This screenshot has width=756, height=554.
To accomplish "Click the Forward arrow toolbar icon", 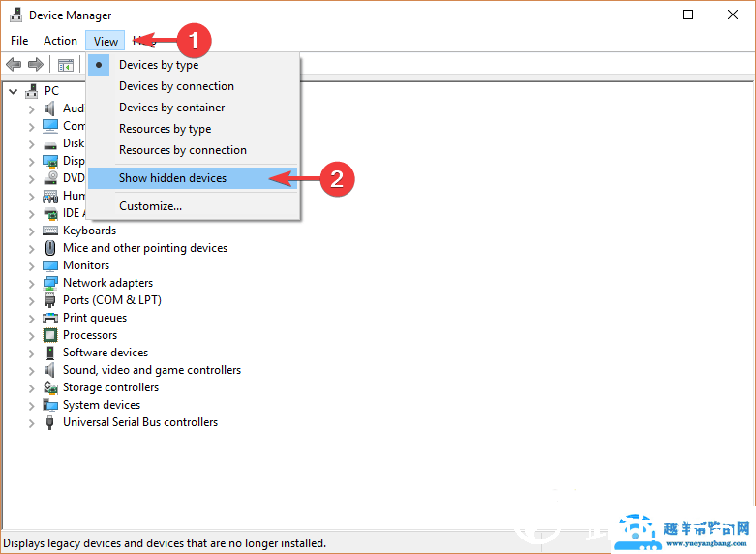I will click(x=36, y=64).
